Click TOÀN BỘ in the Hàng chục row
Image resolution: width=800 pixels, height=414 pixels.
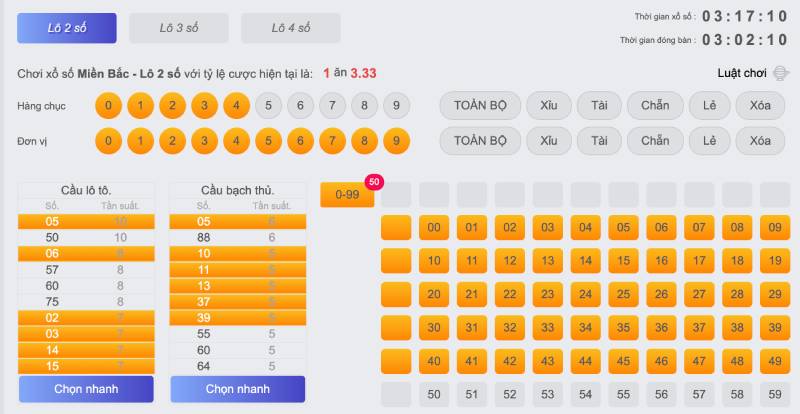pyautogui.click(x=480, y=106)
